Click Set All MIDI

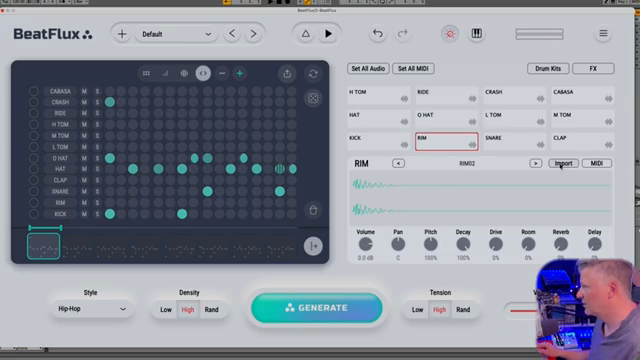tap(413, 69)
